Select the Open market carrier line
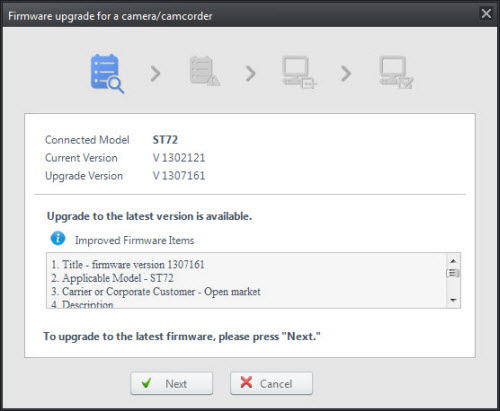 tap(156, 291)
